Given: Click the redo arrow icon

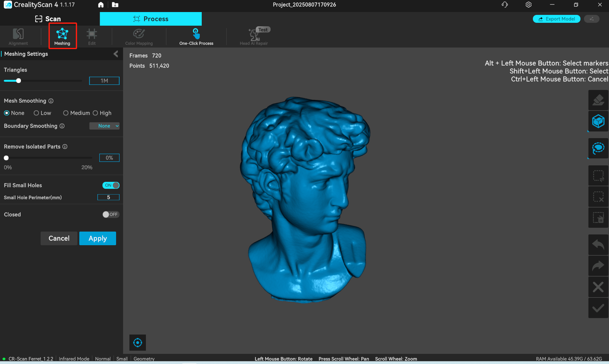Looking at the screenshot, I should tap(598, 265).
